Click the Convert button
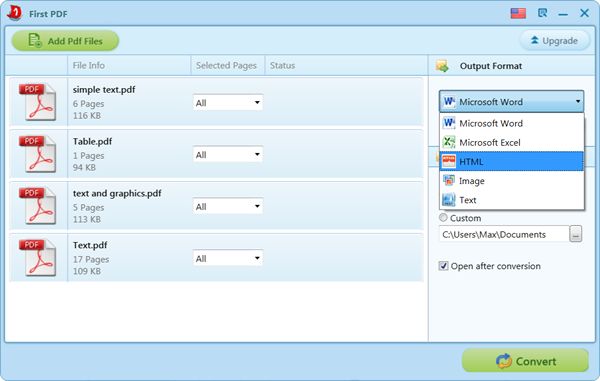 coord(525,360)
